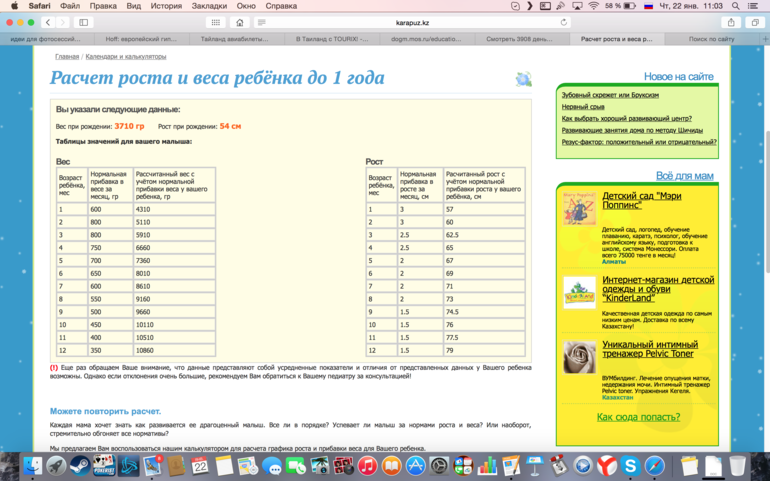Go back using Safari's back arrow
The width and height of the screenshot is (770, 481).
pos(47,22)
